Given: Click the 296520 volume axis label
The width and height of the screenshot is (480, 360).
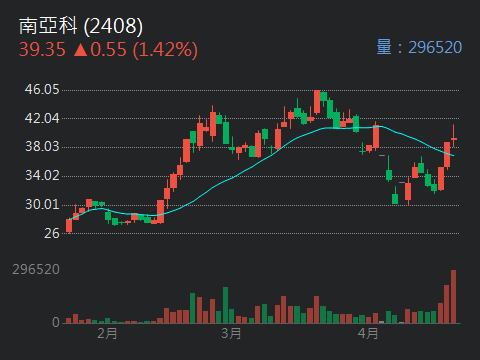Looking at the screenshot, I should [x=36, y=269].
